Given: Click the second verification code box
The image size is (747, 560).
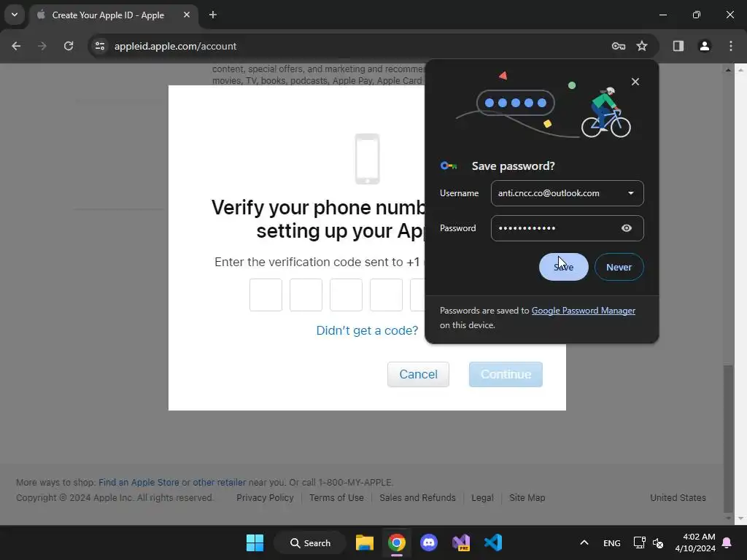Looking at the screenshot, I should click(306, 295).
